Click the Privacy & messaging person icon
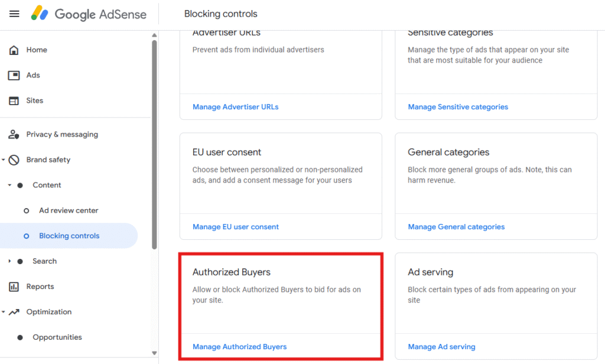Screen dimensions: 605x364 pos(14,135)
